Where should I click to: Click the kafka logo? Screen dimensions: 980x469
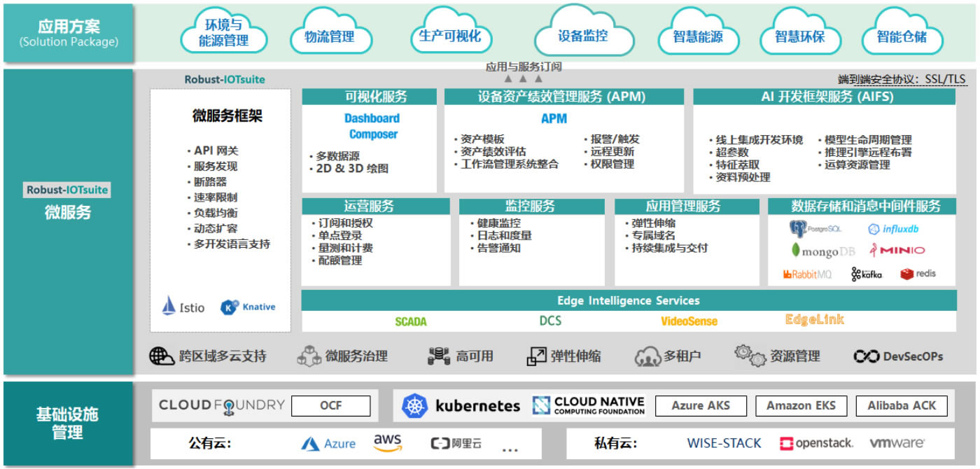point(867,274)
